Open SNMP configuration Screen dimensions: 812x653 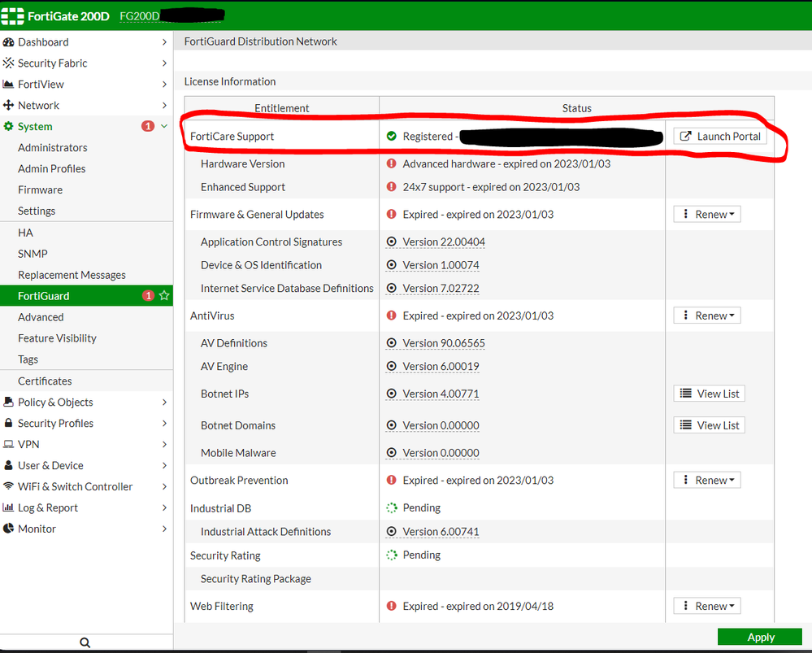tap(86, 254)
